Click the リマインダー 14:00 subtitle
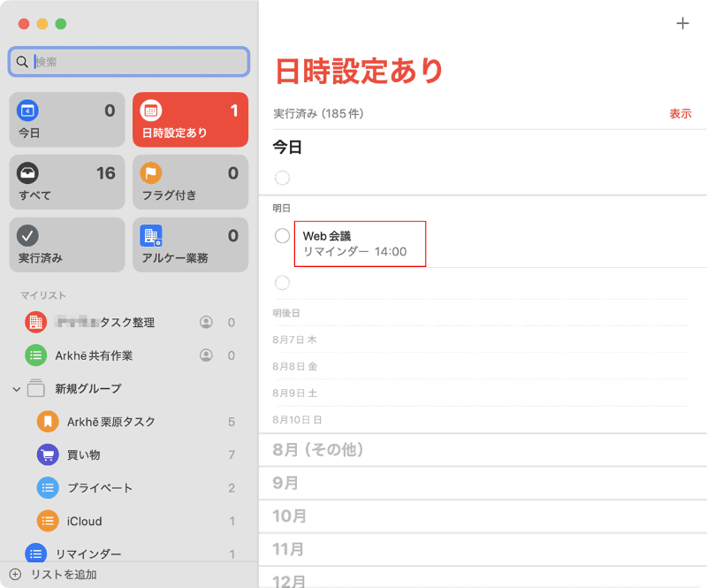The height and width of the screenshot is (588, 707). [x=355, y=251]
